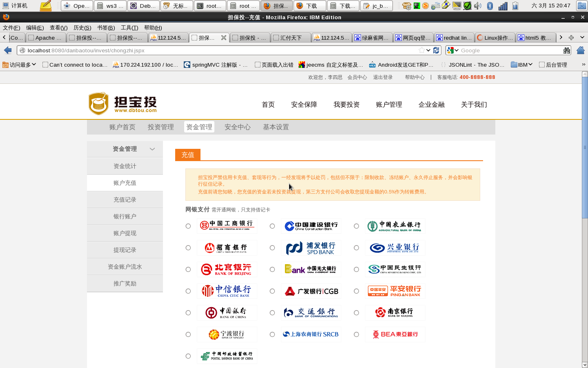Click the Bank of Beijing logo
Viewport: 588px width, 368px height.
[x=227, y=269]
